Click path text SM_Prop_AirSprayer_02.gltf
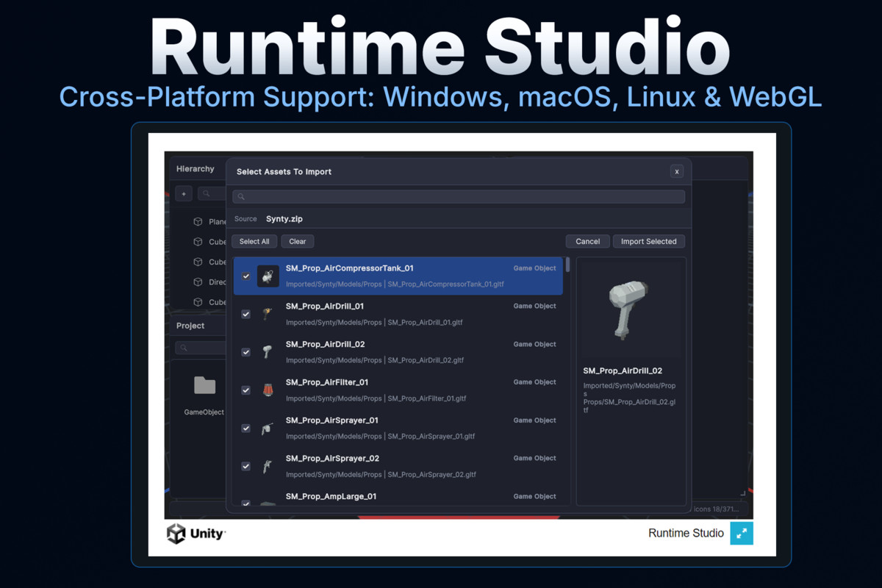This screenshot has width=882, height=588. click(432, 475)
